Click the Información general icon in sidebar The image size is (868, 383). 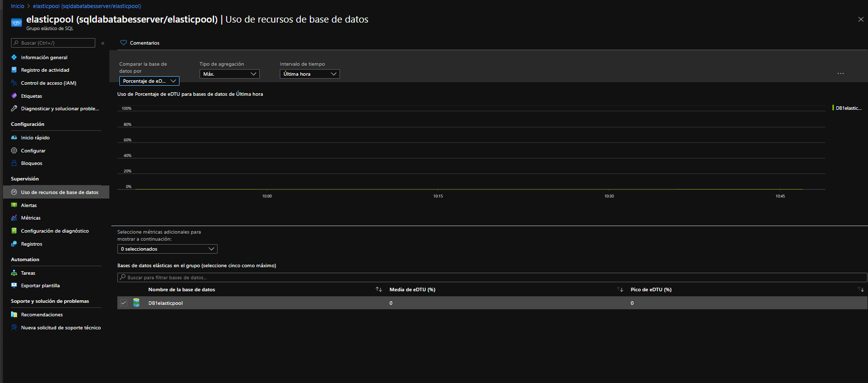tap(14, 57)
